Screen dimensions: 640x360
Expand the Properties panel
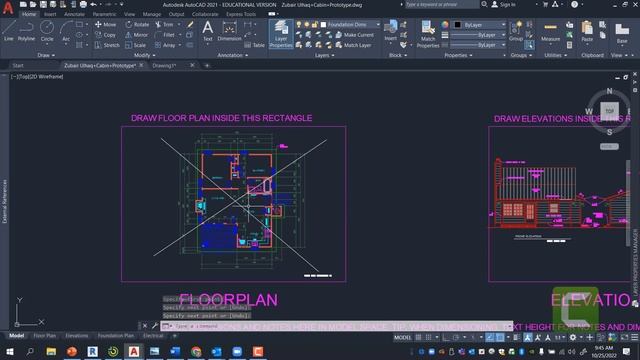(458, 55)
